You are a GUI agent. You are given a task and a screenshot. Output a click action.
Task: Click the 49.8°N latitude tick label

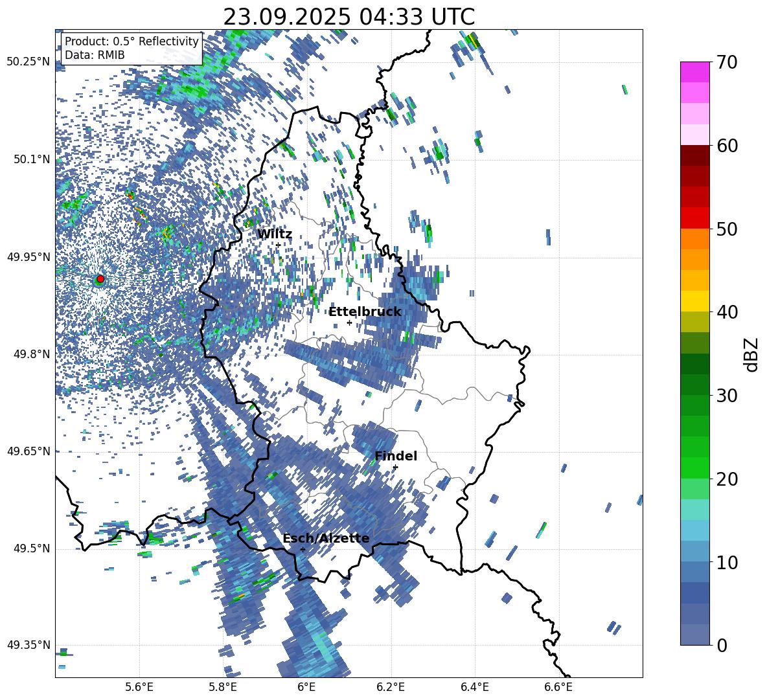[x=32, y=354]
